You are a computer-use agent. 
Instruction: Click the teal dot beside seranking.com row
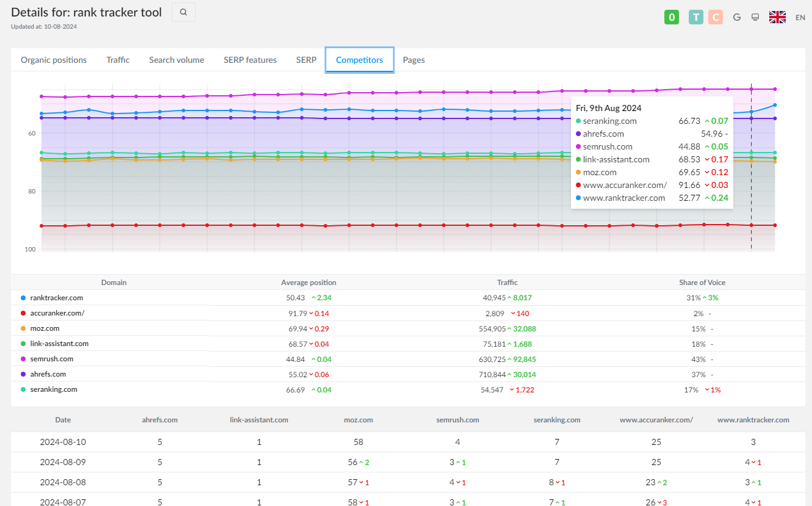[23, 389]
